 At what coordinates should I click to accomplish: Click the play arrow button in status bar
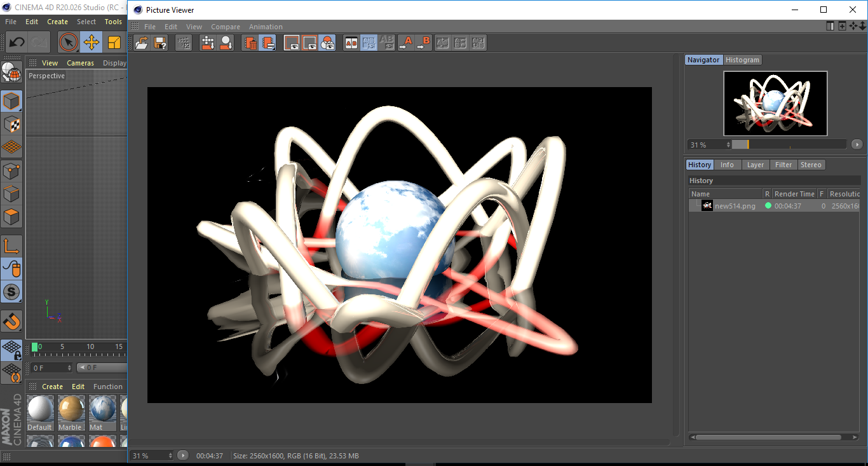(183, 455)
